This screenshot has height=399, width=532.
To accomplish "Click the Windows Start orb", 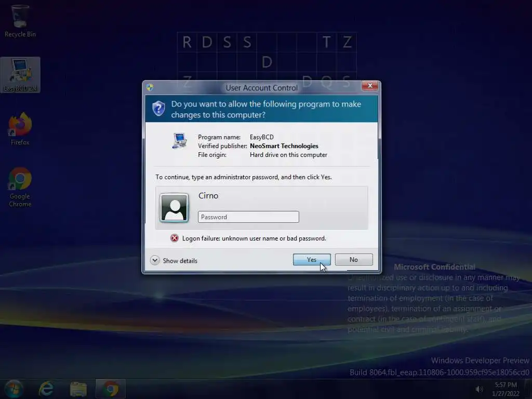I will click(14, 389).
